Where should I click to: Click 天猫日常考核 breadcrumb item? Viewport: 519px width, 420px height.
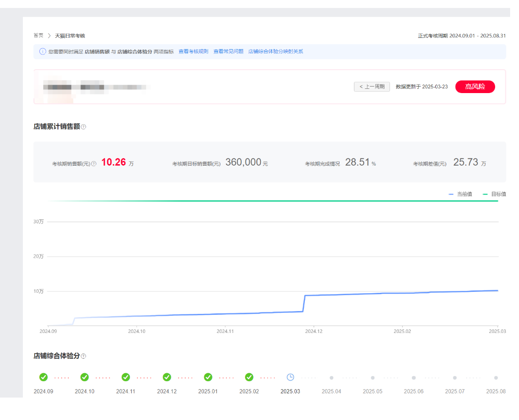point(70,36)
